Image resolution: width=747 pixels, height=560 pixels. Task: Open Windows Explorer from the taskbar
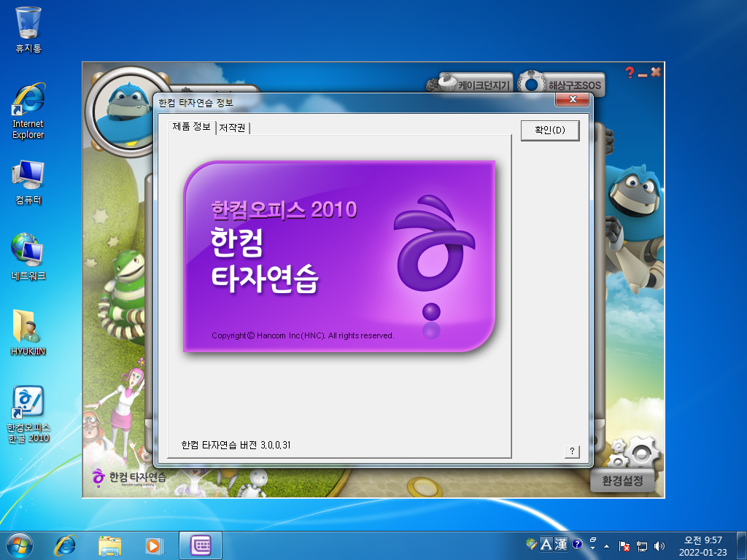[110, 545]
